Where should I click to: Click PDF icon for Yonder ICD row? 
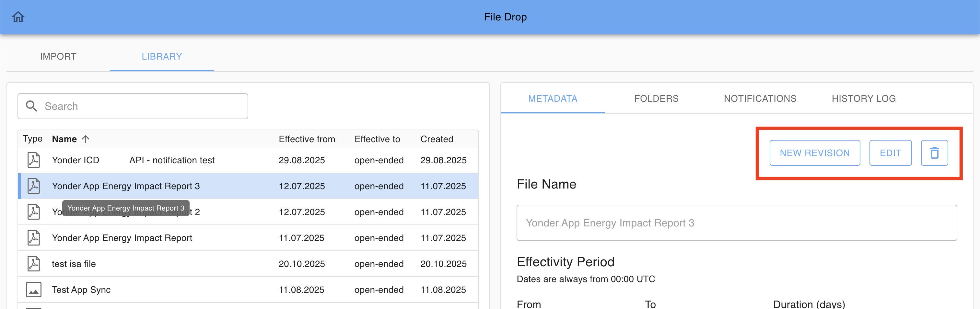[33, 160]
